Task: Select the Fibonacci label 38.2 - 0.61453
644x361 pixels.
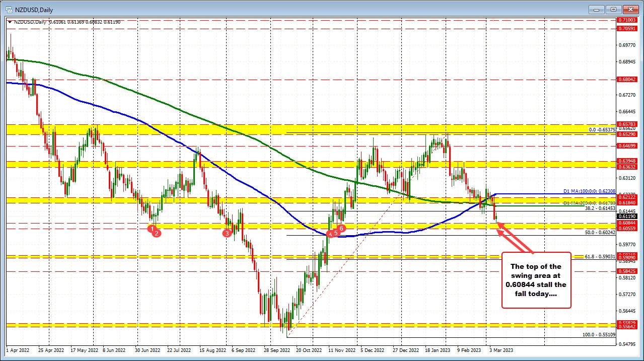Action: click(601, 208)
